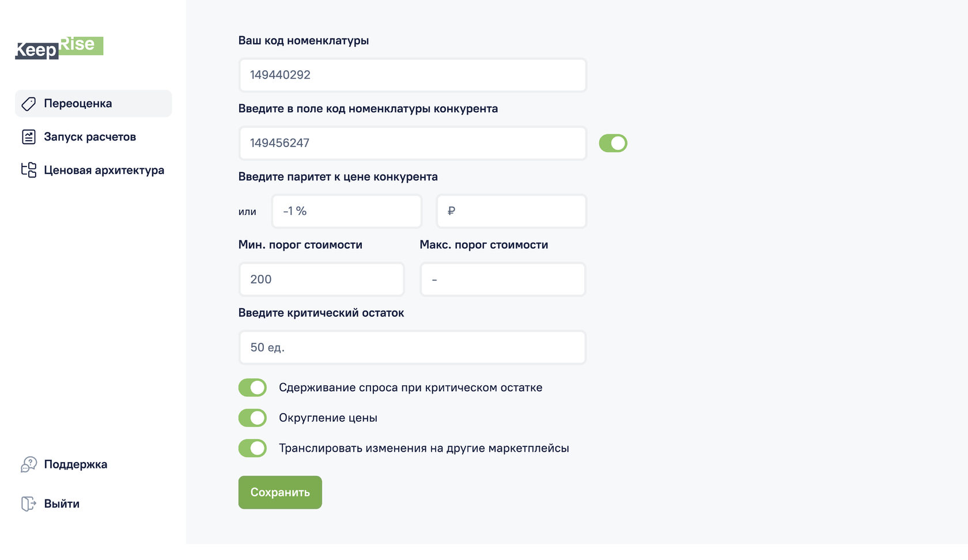
Task: Click the hierarchy icon of Ценовая архитектура
Action: (x=28, y=170)
